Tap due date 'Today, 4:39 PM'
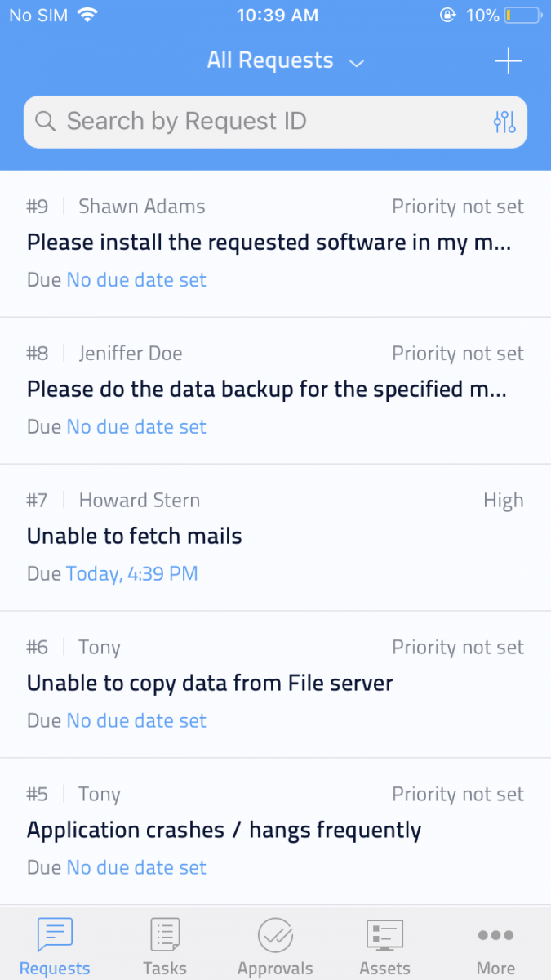 [x=132, y=574]
